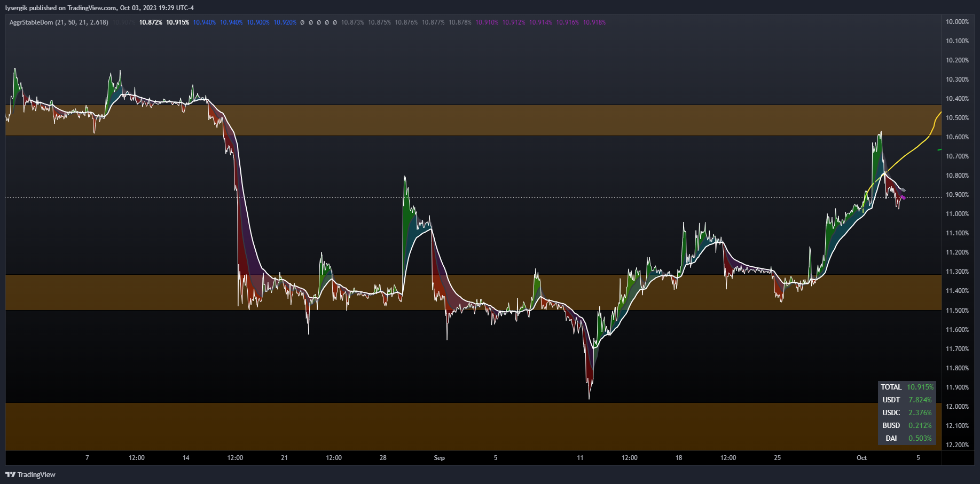
Task: Click the 10.400% label on price axis
Action: 957,99
